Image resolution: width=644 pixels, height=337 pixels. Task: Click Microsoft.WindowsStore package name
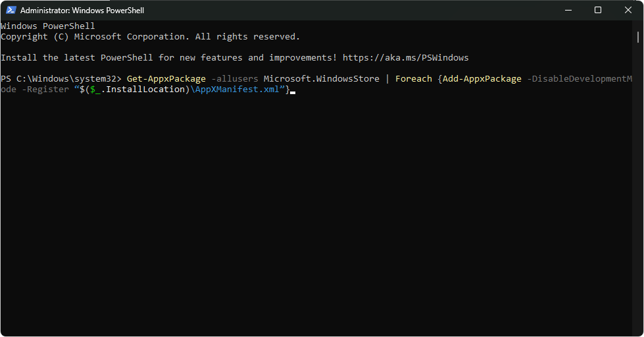(x=322, y=79)
